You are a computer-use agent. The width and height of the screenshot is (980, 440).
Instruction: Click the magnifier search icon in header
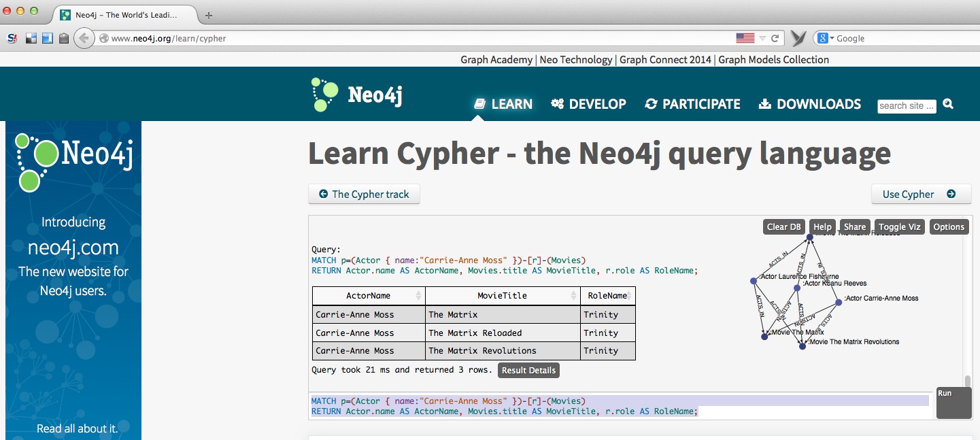coord(948,104)
